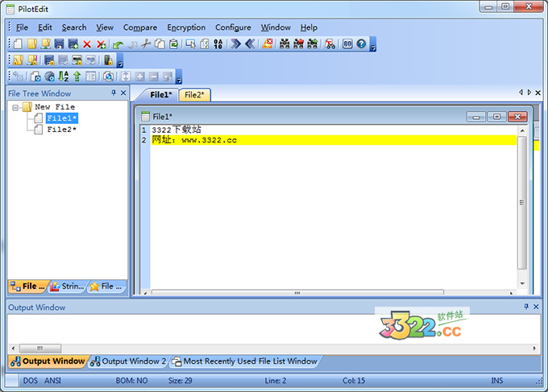Click Output Window horizontal scrollbar thumb
The height and width of the screenshot is (392, 548).
(x=40, y=348)
